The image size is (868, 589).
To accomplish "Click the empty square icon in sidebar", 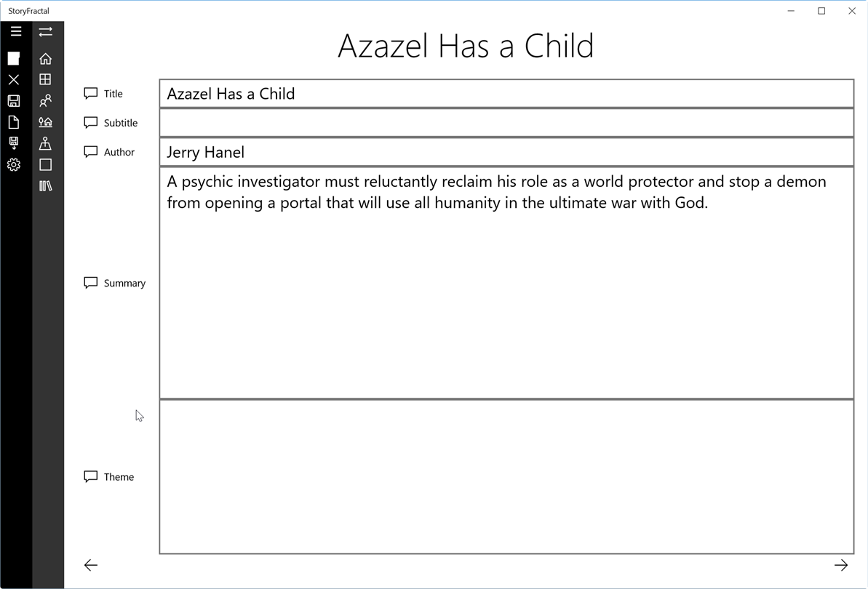I will (x=46, y=165).
